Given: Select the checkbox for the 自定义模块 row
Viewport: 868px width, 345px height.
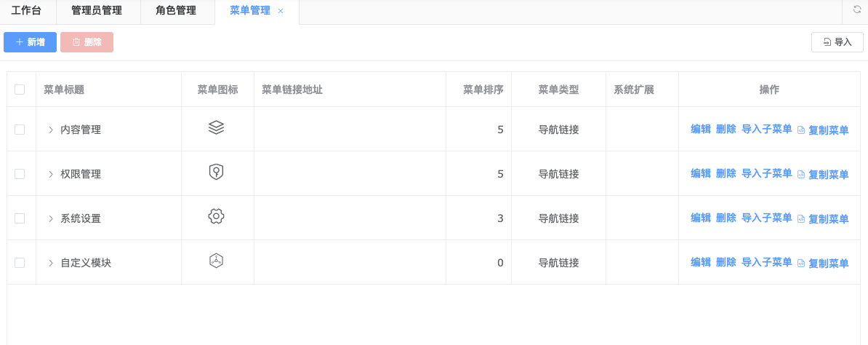Looking at the screenshot, I should (x=20, y=263).
